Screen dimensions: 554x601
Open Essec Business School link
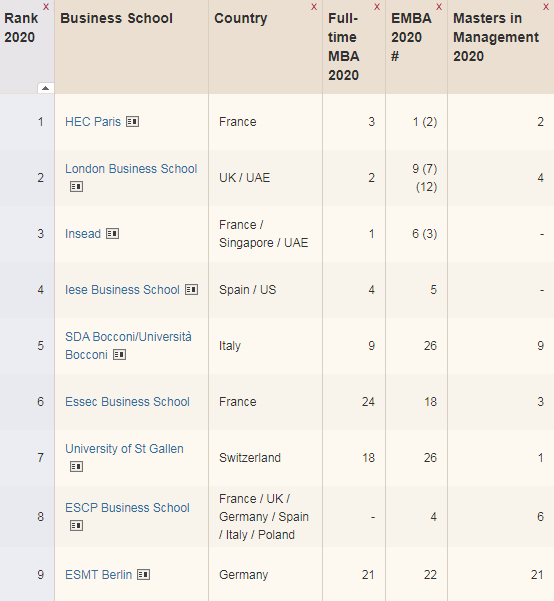(x=127, y=402)
